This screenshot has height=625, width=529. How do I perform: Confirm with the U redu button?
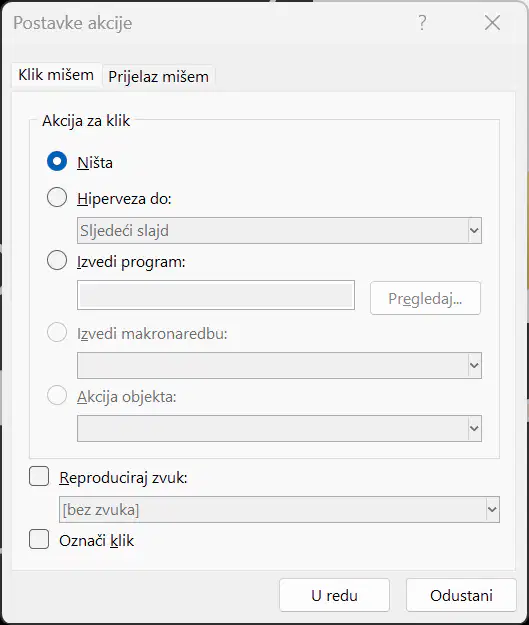[x=334, y=595]
